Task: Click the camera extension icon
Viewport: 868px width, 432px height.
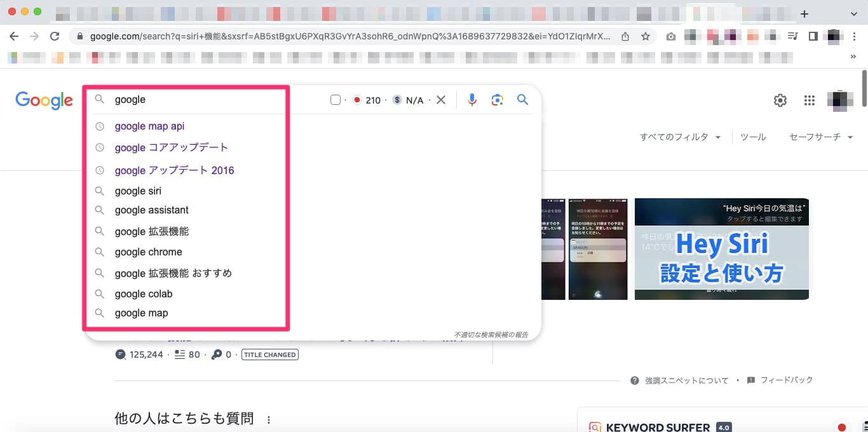Action: click(x=671, y=36)
